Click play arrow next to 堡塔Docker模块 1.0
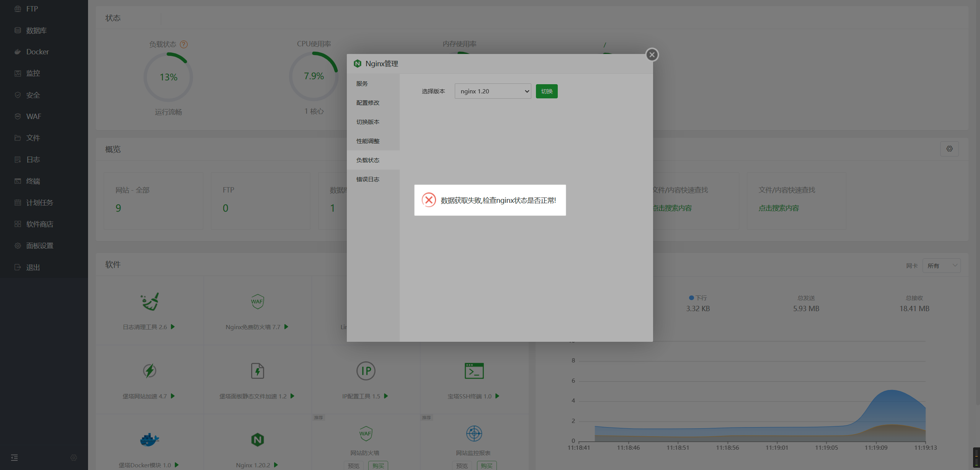Viewport: 980px width, 470px height. (x=176, y=465)
